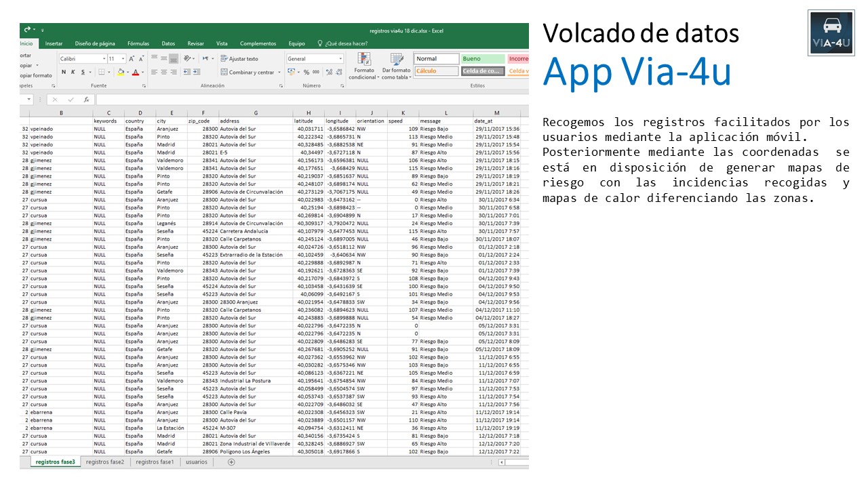Decrease indent in Alineación group
Image resolution: width=868 pixels, height=488 pixels.
[x=187, y=73]
